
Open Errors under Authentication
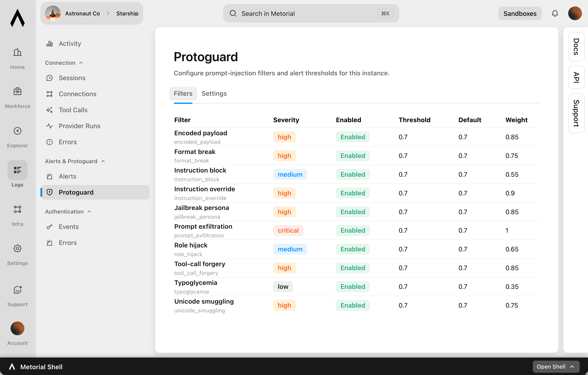[95, 243]
